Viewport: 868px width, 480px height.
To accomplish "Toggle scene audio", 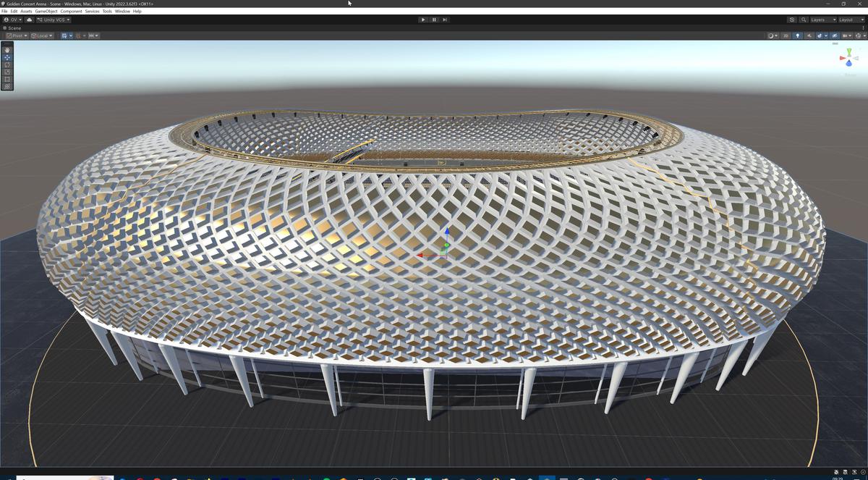I will (809, 35).
